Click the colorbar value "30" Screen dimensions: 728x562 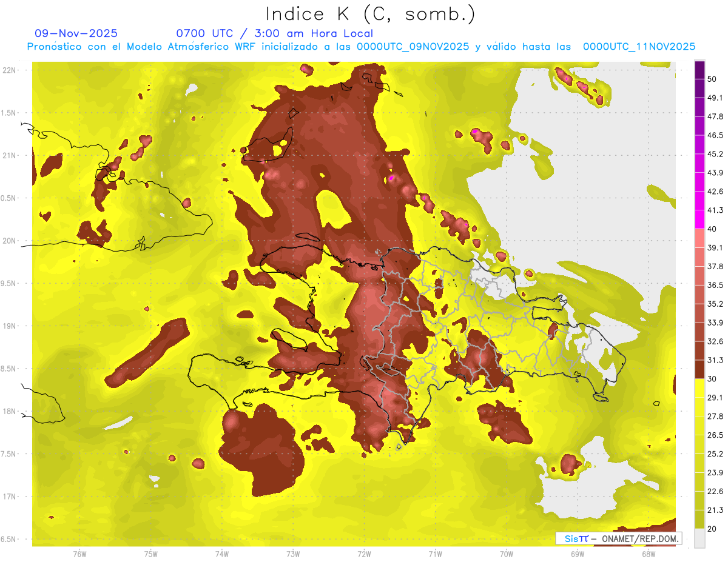[x=712, y=379]
